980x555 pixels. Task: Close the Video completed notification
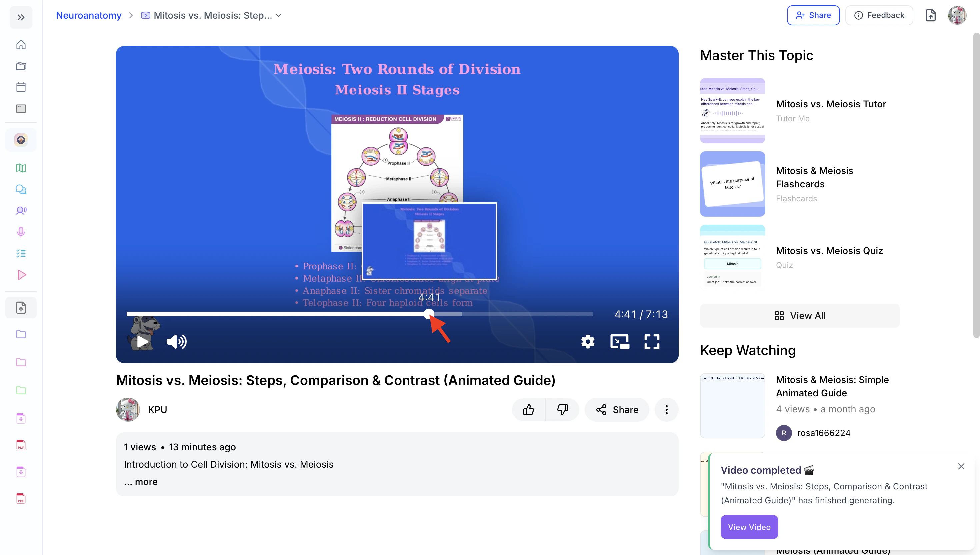(961, 466)
